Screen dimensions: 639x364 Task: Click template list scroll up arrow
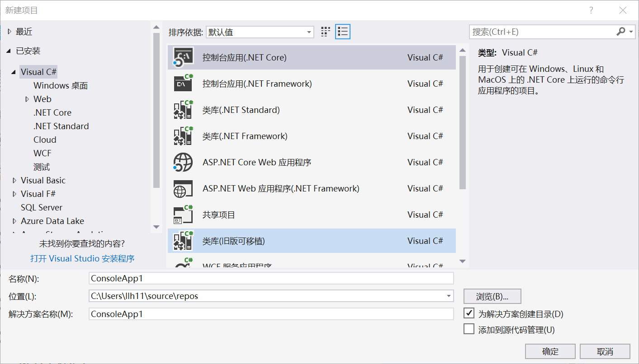point(463,50)
